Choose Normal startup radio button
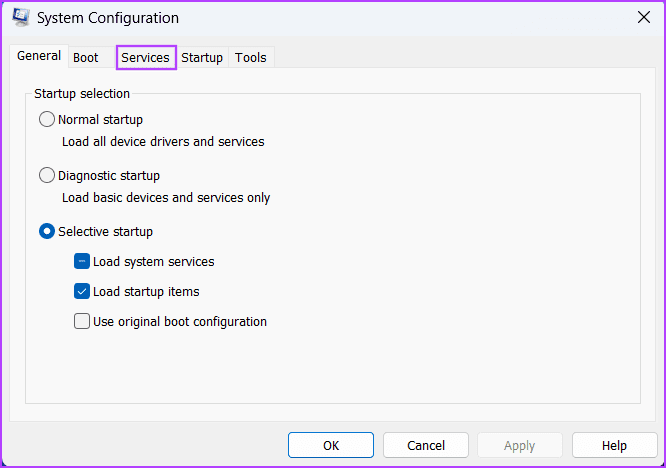 (47, 119)
